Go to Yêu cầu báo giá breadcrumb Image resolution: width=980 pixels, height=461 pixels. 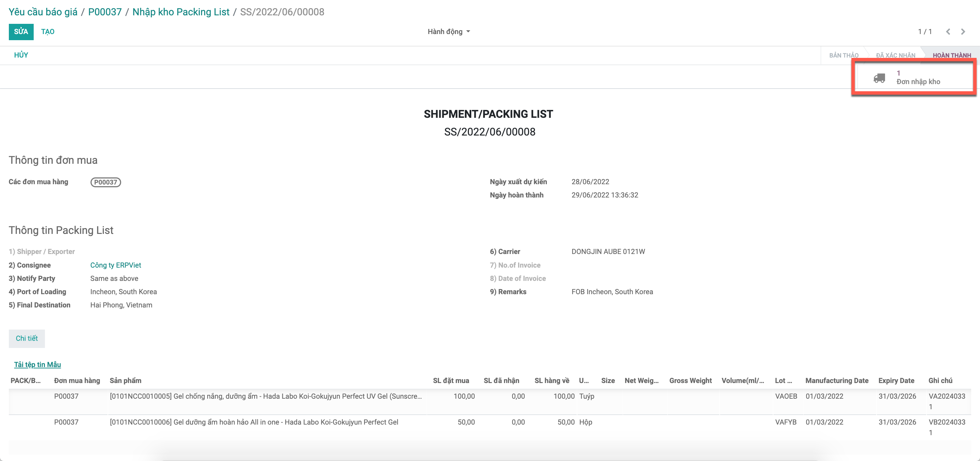(x=43, y=12)
